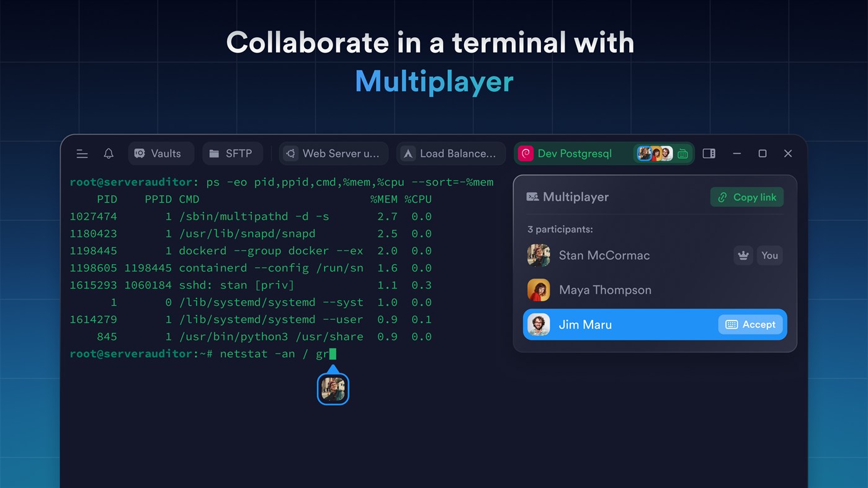868x488 pixels.
Task: Expand the participant avatars on Dev Postgresql tab
Action: pos(655,153)
